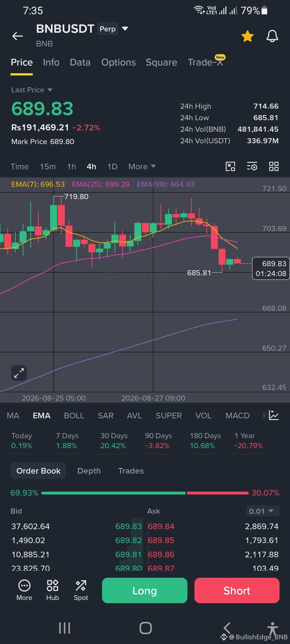Click ask price 689.85
290x644 pixels.
[161, 540]
